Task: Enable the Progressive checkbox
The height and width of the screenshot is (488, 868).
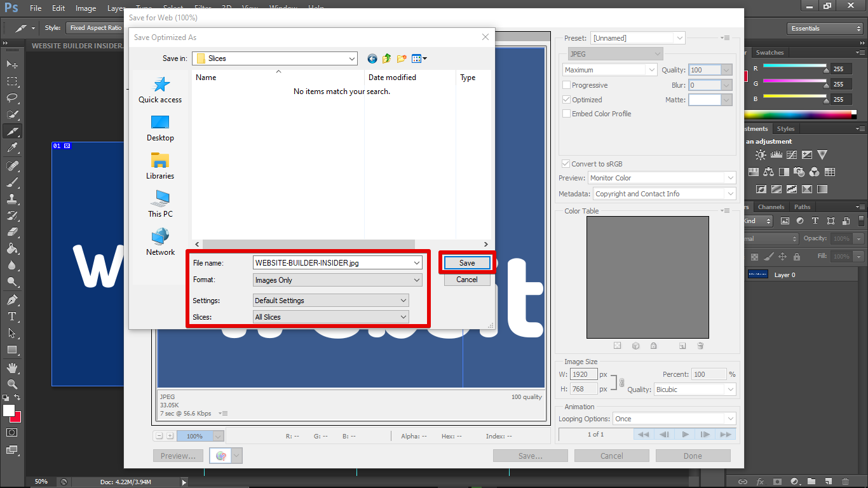Action: (566, 85)
